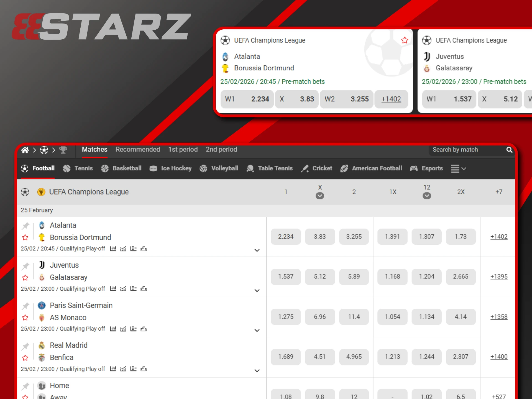Open podium icon for Atalanta match
Screen dimensions: 532x399
(x=144, y=249)
